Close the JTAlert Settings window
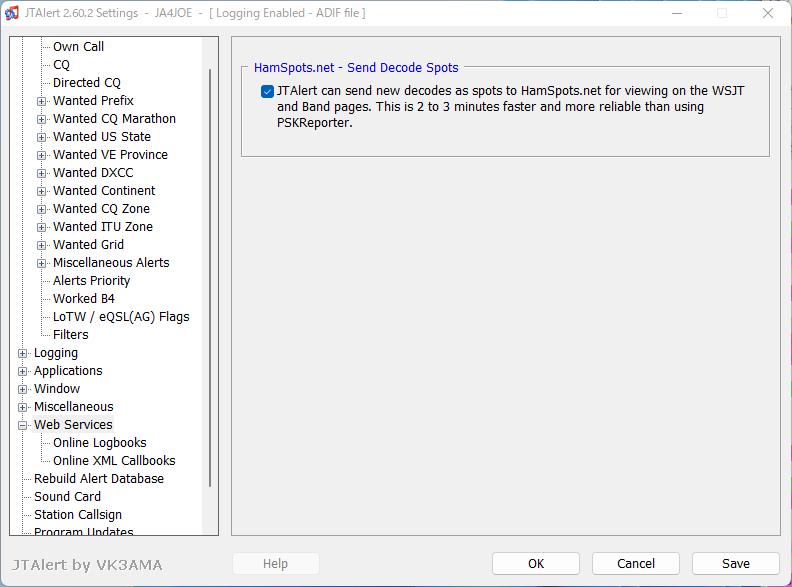This screenshot has height=587, width=792. tap(768, 13)
